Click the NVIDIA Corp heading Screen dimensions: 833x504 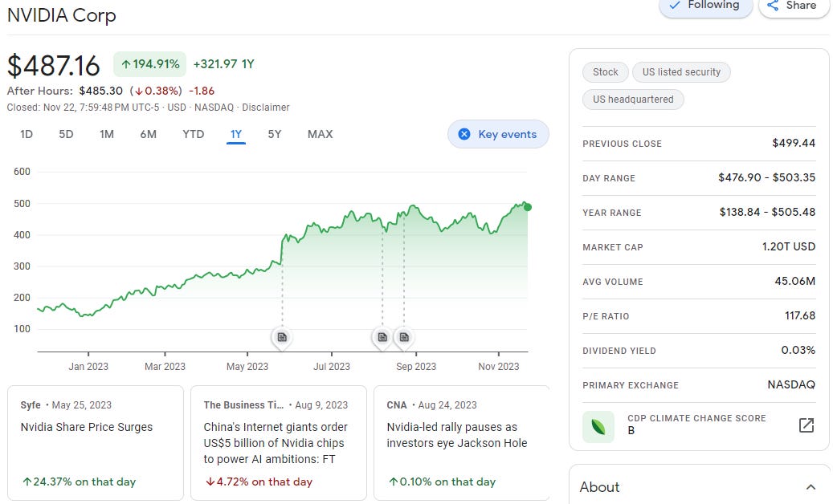[x=62, y=15]
